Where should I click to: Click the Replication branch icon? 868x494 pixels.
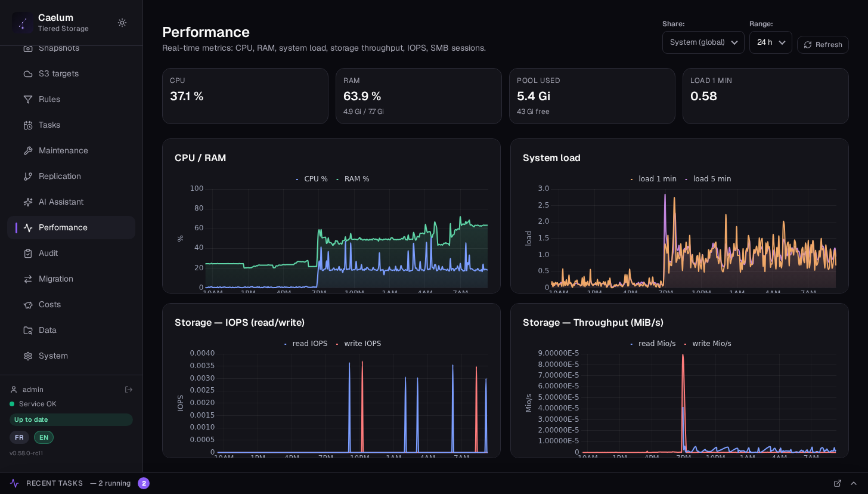[x=28, y=176]
